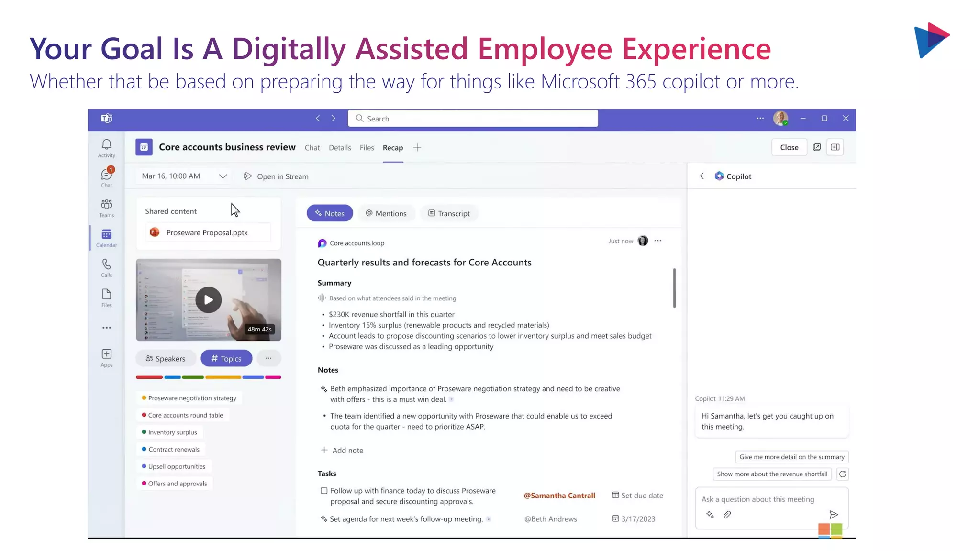The image size is (980, 551).
Task: Click the Teams logo in title bar
Action: (x=107, y=118)
